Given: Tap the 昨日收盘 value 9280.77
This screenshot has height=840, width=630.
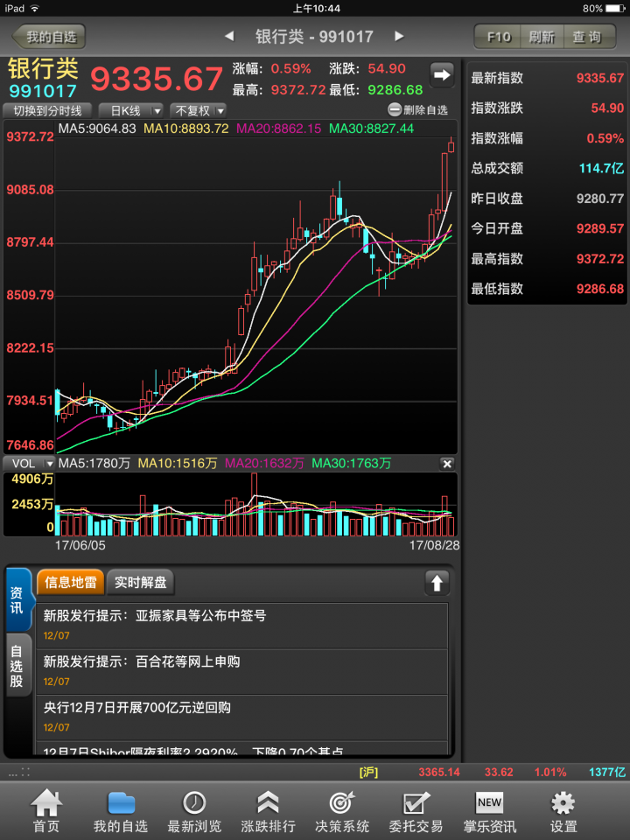Looking at the screenshot, I should coord(600,199).
